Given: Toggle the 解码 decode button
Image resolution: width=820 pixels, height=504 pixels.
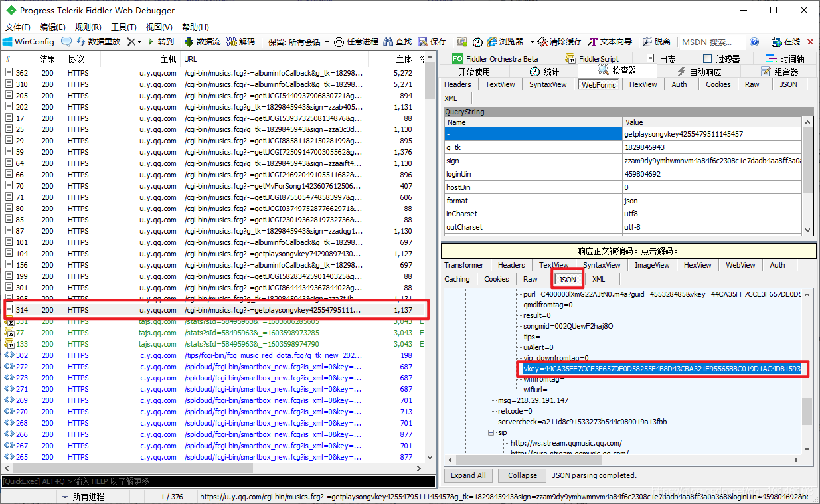Looking at the screenshot, I should pyautogui.click(x=241, y=41).
